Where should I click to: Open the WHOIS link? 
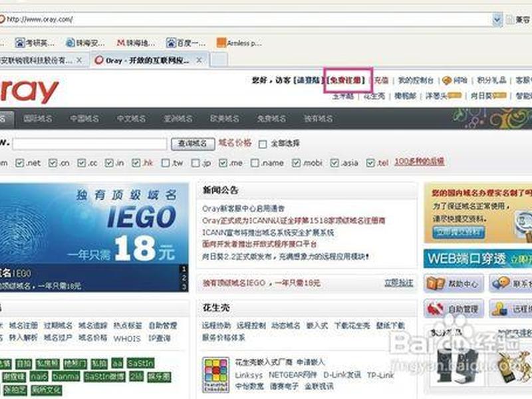[127, 338]
